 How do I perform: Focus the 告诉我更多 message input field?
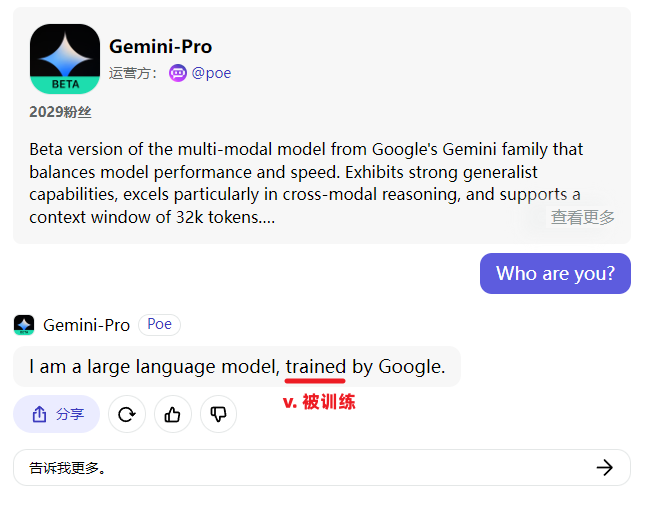[300, 467]
